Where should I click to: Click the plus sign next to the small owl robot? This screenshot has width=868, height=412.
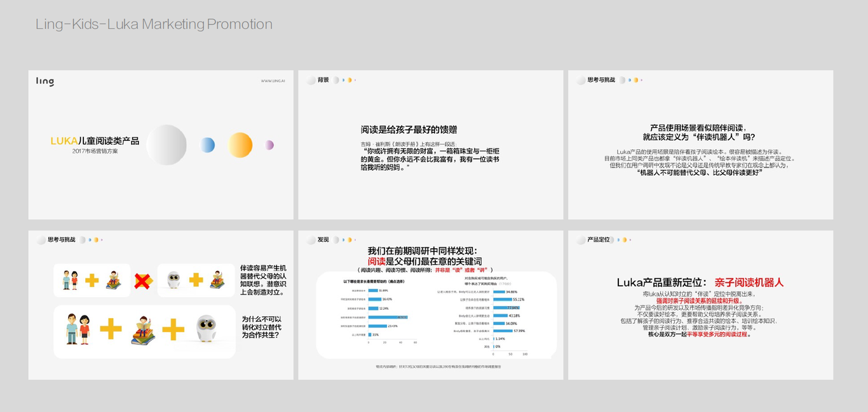coord(196,280)
